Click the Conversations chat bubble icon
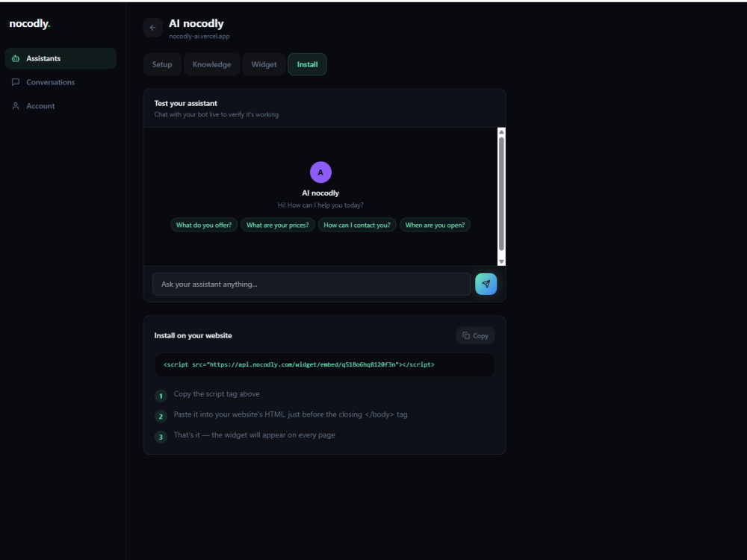 pos(16,82)
